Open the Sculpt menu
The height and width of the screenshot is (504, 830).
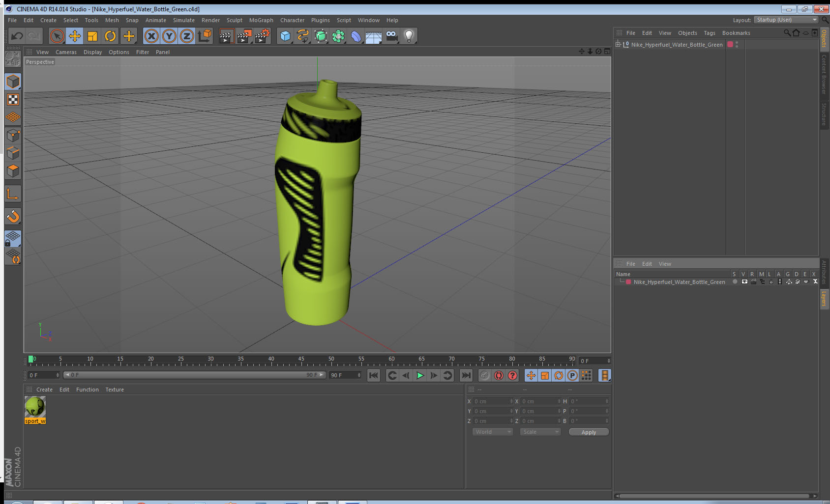235,20
